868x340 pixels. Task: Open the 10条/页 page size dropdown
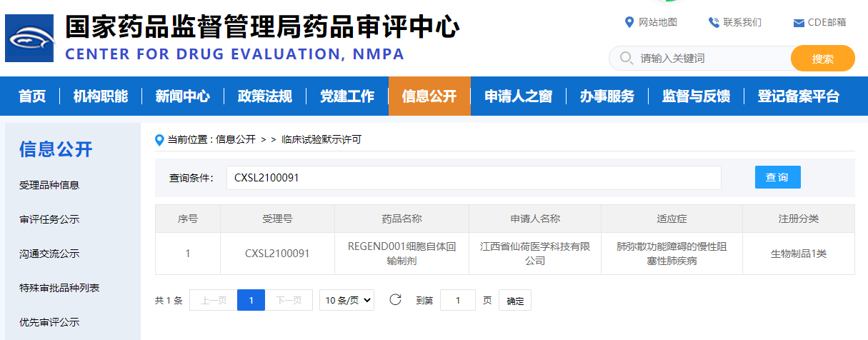pyautogui.click(x=346, y=301)
